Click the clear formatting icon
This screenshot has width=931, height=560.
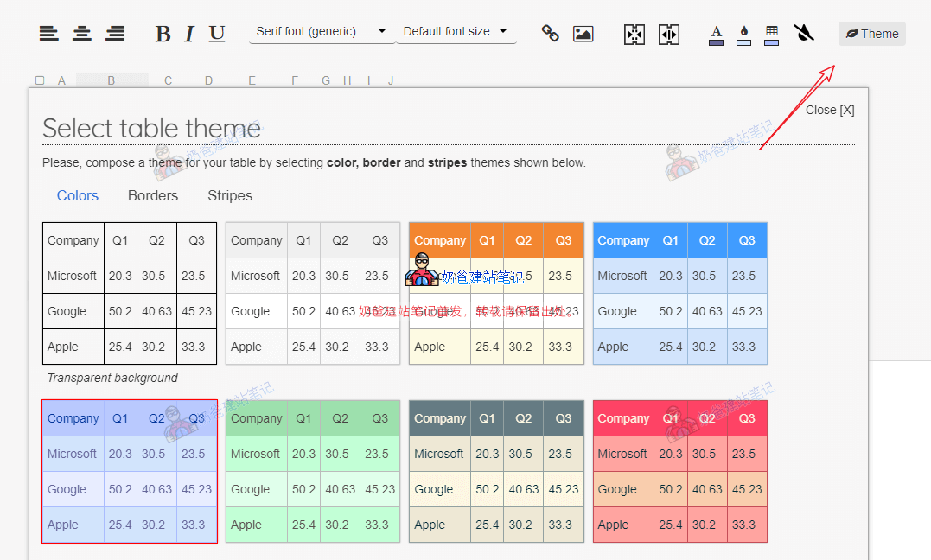click(x=804, y=34)
